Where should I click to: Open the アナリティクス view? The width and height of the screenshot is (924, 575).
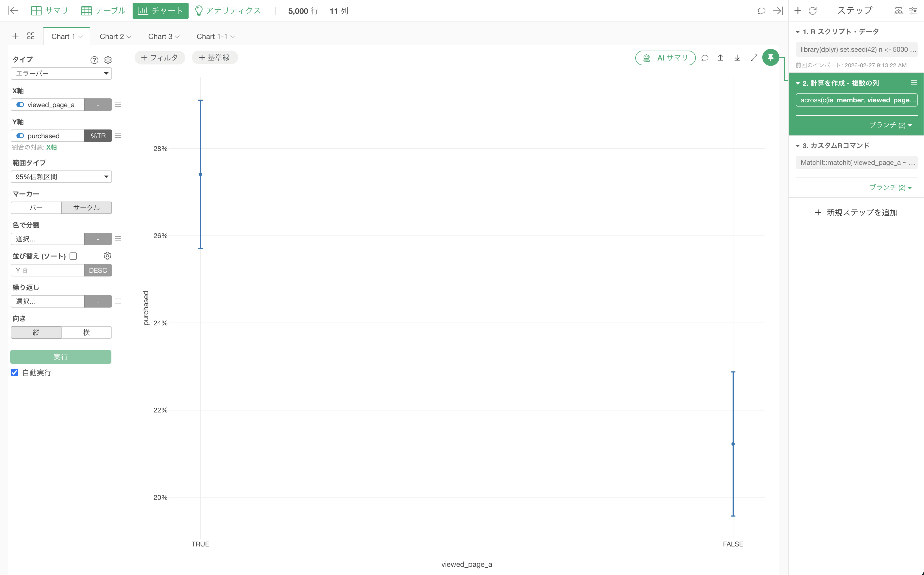228,11
